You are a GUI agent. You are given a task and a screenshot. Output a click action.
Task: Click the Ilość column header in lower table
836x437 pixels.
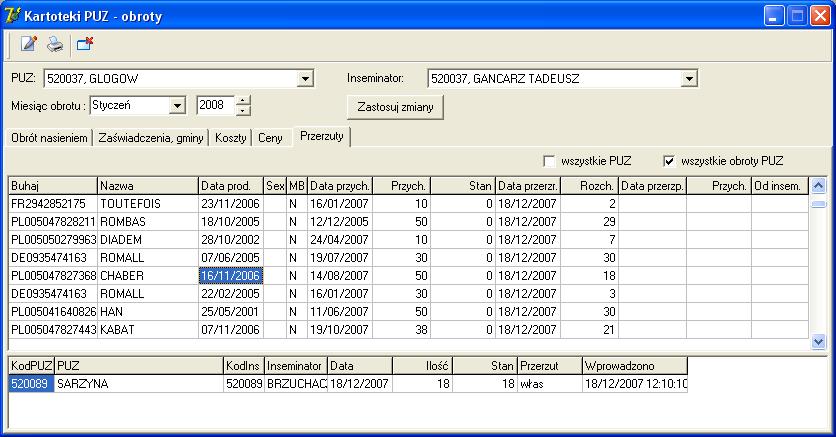pos(422,366)
